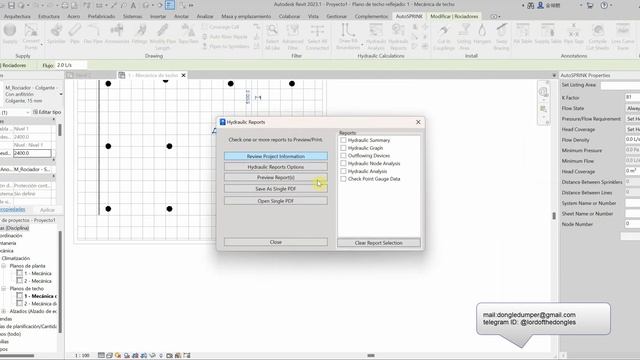Expand the Alzados tree node

(4, 311)
